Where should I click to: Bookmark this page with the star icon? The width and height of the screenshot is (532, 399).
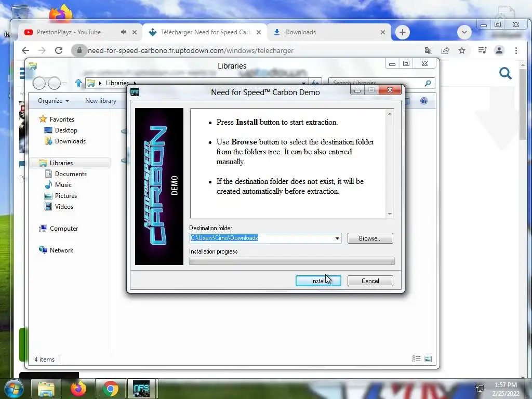[x=462, y=50]
